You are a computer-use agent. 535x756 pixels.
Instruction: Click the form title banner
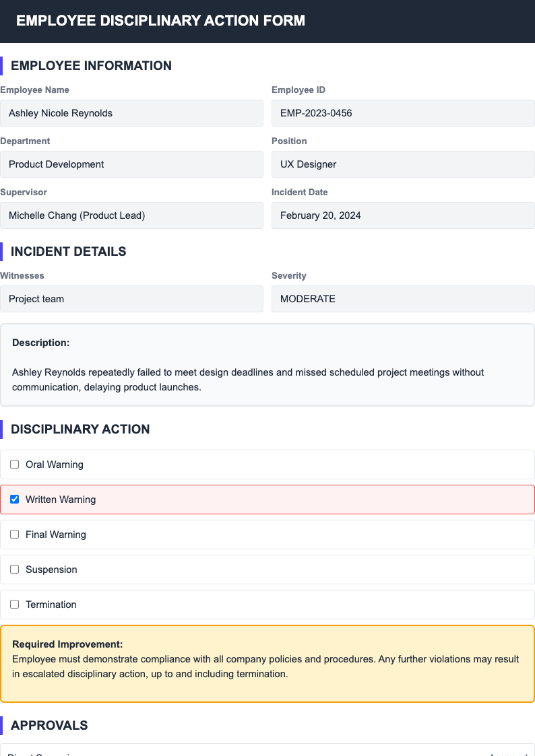160,21
